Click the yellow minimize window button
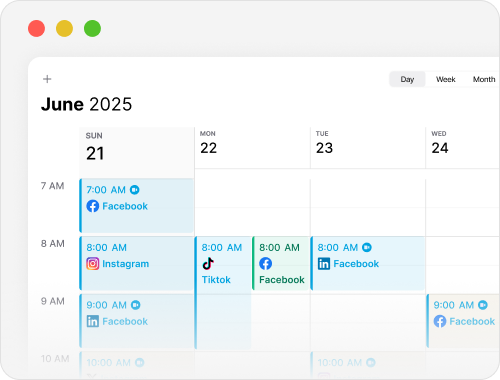Image resolution: width=500 pixels, height=380 pixels. 64,28
